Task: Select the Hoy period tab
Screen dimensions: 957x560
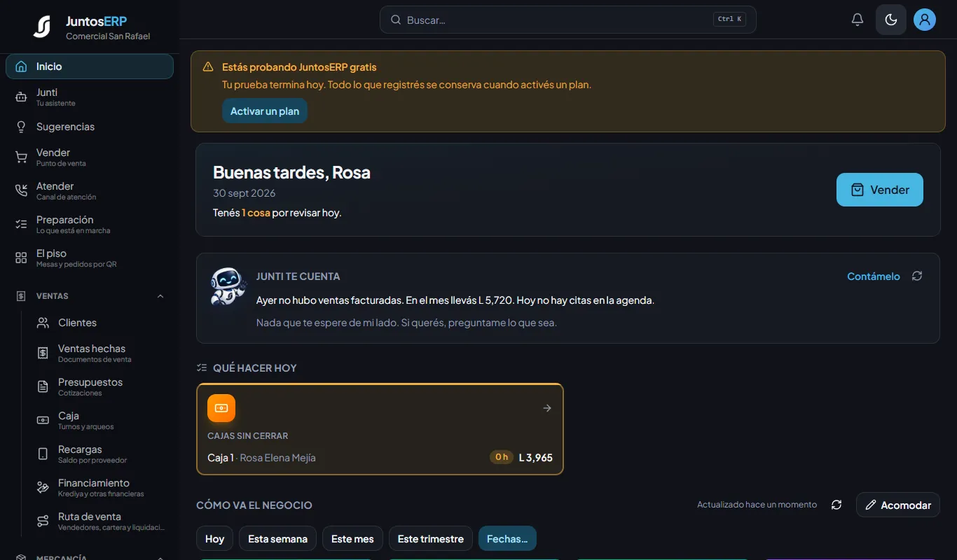Action: pos(214,539)
